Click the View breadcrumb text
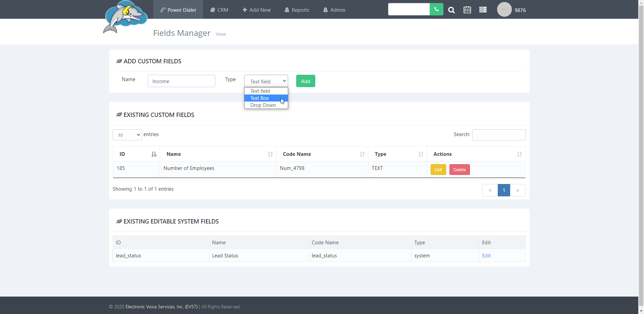The image size is (644, 314). click(x=221, y=34)
